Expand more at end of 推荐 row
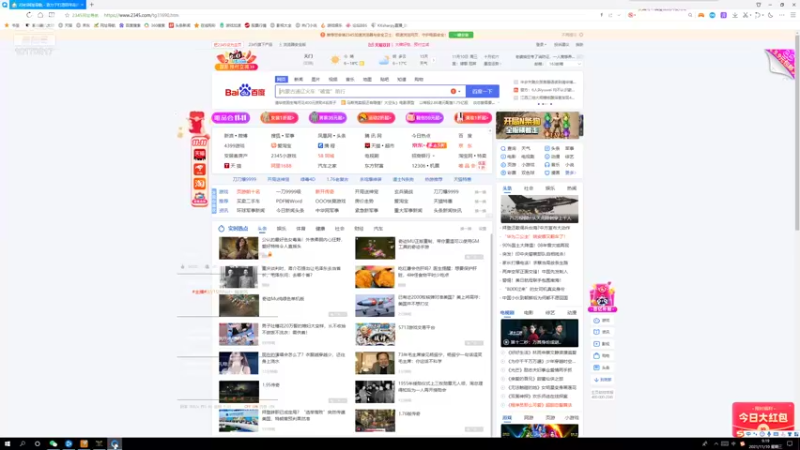Image resolution: width=800 pixels, height=450 pixels. click(x=480, y=202)
